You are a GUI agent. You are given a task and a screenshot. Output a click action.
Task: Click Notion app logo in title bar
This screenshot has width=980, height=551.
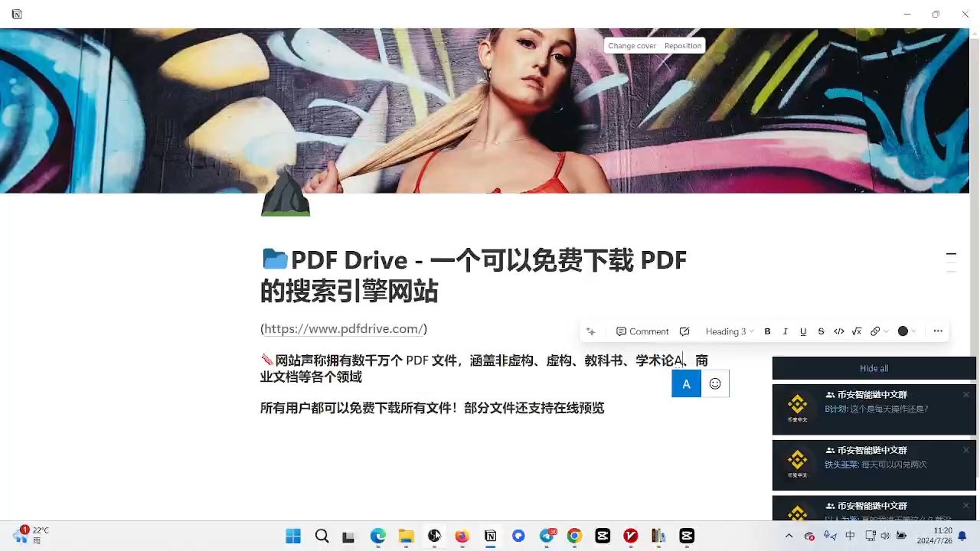tap(17, 14)
